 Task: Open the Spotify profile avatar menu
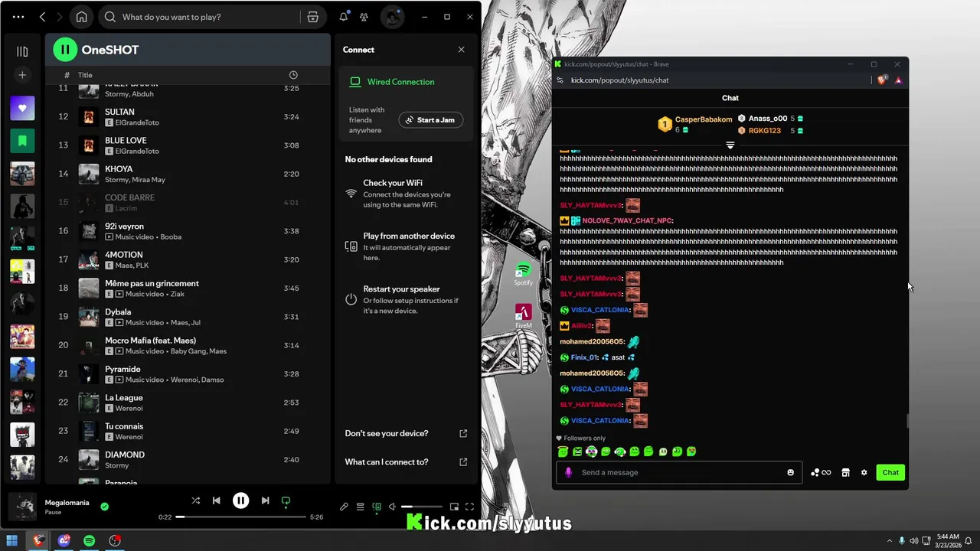pos(392,17)
